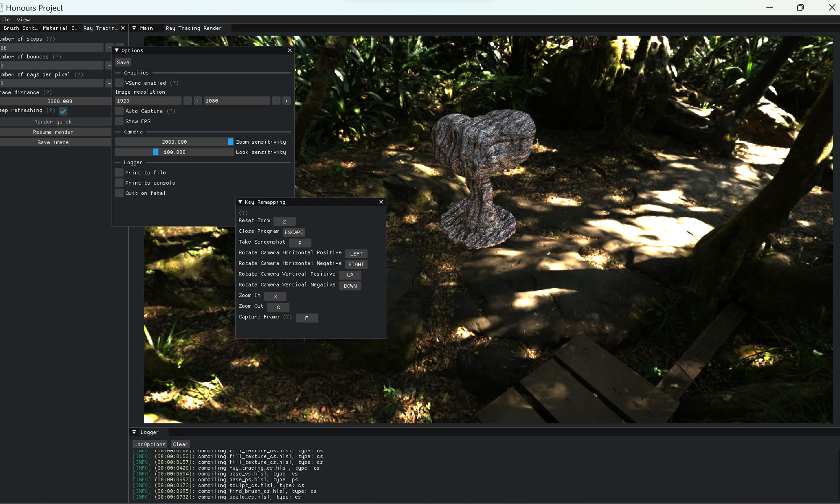Switch to the Ray Tracing Render tab

point(194,28)
